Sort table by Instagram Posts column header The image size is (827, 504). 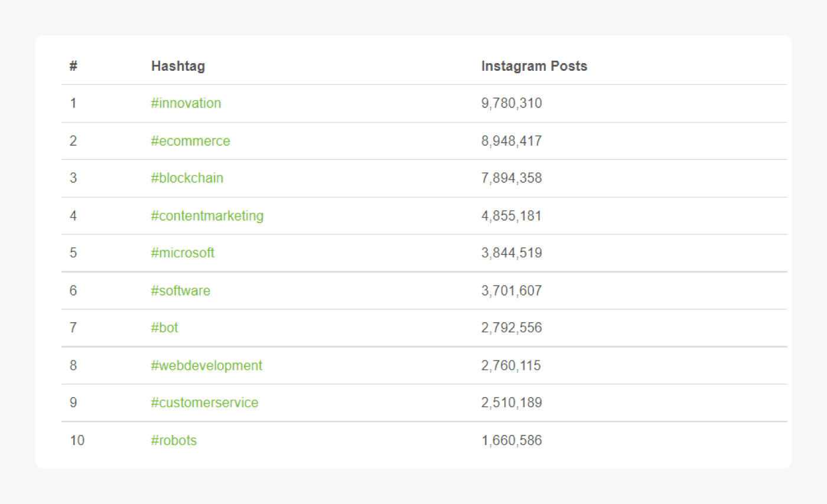coord(534,66)
